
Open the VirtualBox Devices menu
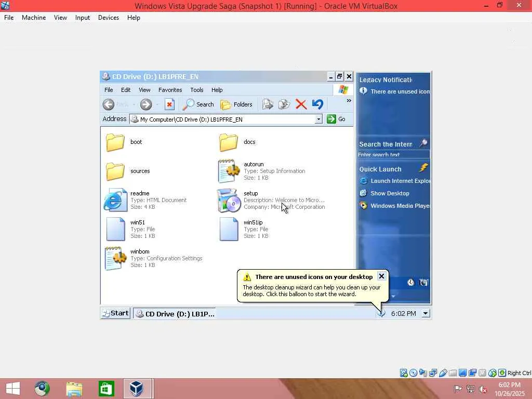click(109, 18)
